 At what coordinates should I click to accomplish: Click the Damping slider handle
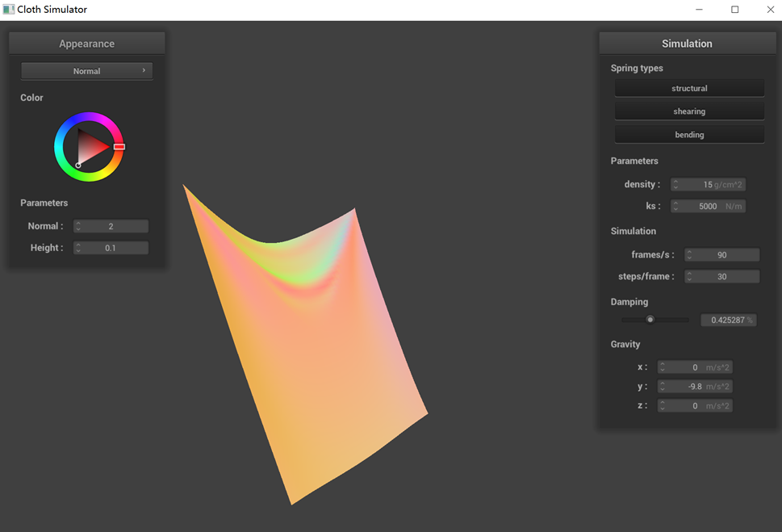[650, 320]
